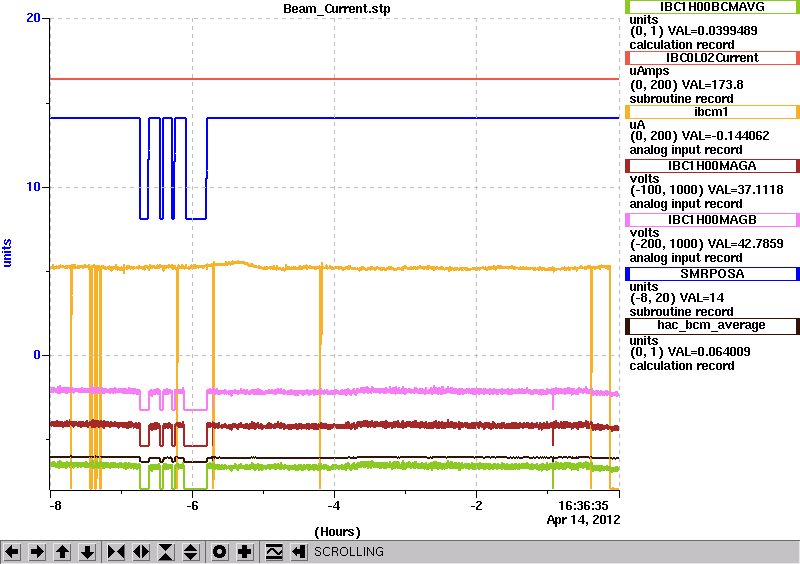Pan the plot left with the left arrow

(12, 552)
